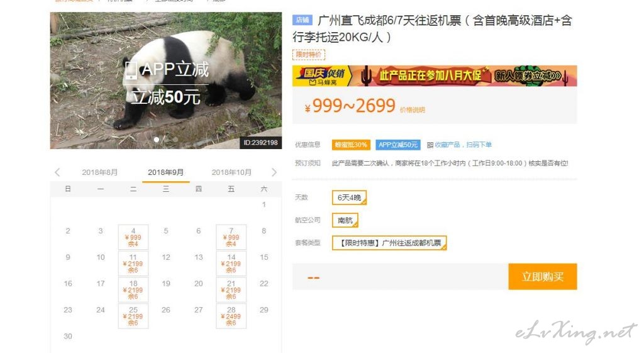The width and height of the screenshot is (644, 353).
Task: Go to next month with right chevron
Action: pos(274,172)
